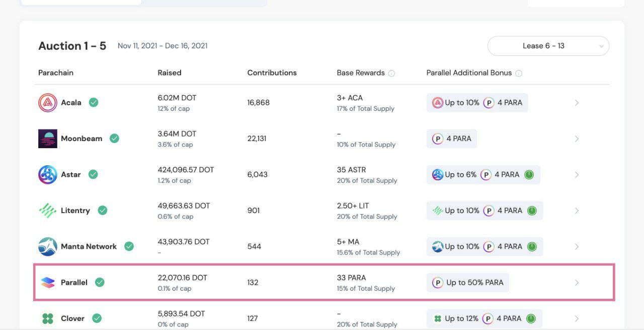Click the PARA token icon in Moonbeam bonus
Viewport: 644px width, 330px height.
pos(437,139)
